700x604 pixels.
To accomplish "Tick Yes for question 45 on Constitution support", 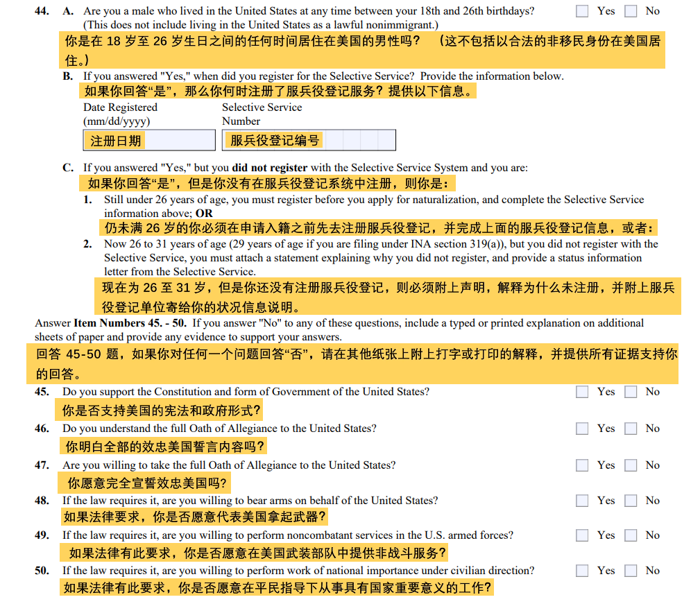I will [583, 392].
